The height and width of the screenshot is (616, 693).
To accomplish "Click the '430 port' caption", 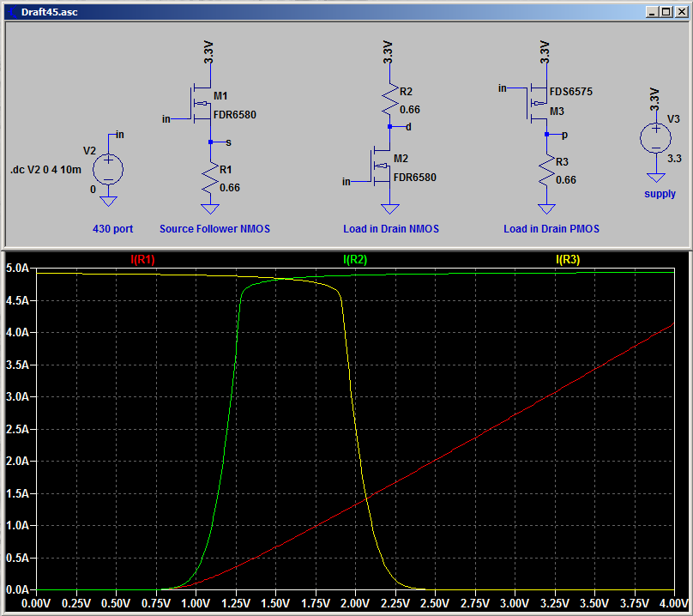I will [112, 229].
